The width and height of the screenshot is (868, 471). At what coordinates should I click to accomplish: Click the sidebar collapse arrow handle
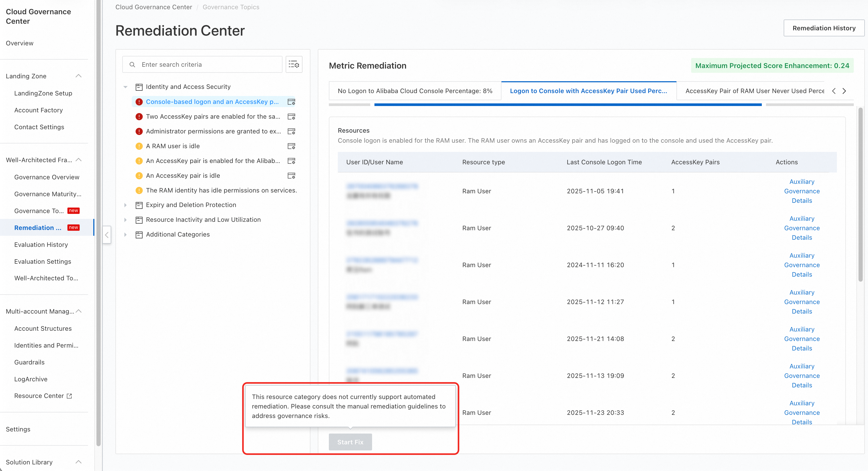[x=107, y=235]
